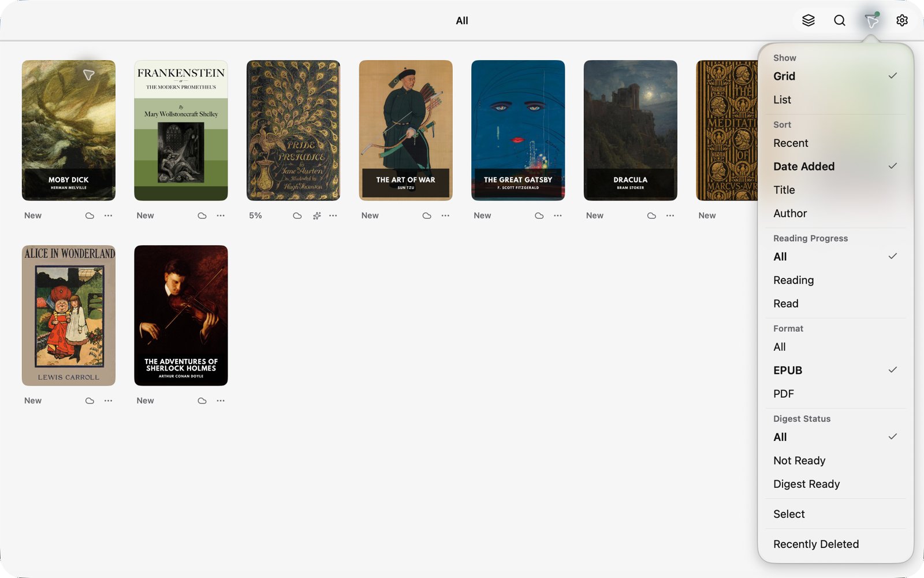Viewport: 924px width, 578px height.
Task: Sort books by Recent
Action: point(835,143)
